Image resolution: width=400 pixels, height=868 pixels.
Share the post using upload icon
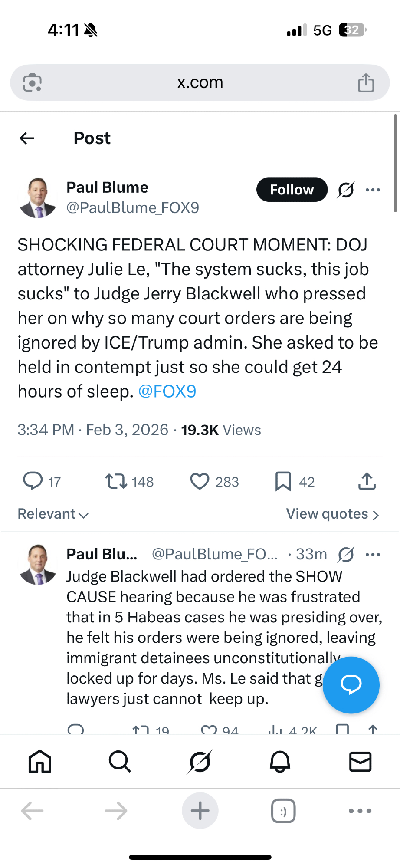(x=367, y=481)
